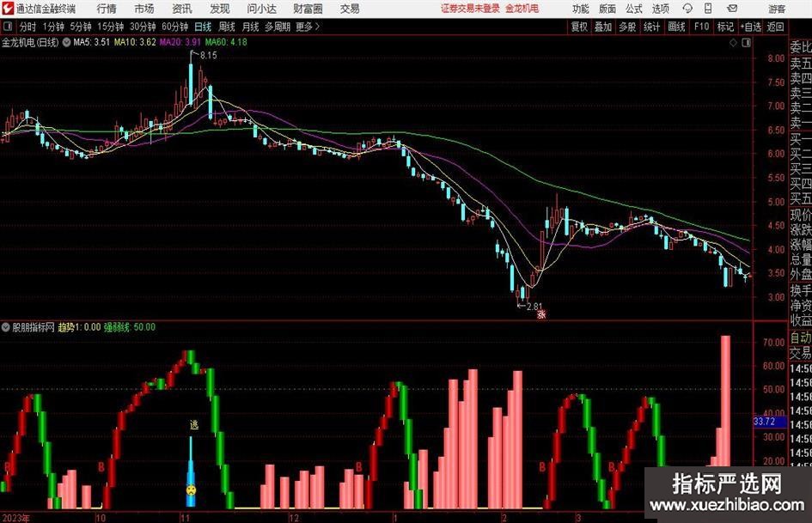
Task: Open the 公式 menu
Action: pos(634,9)
